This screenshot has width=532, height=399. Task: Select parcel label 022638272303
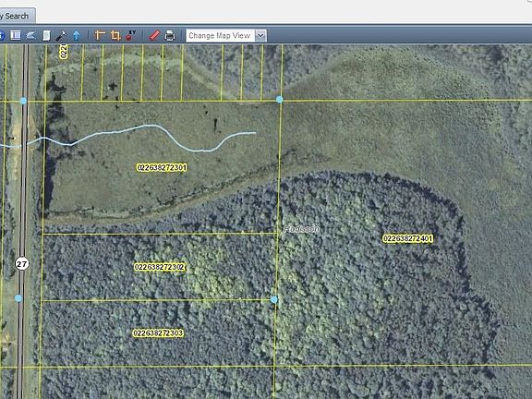[x=158, y=333]
